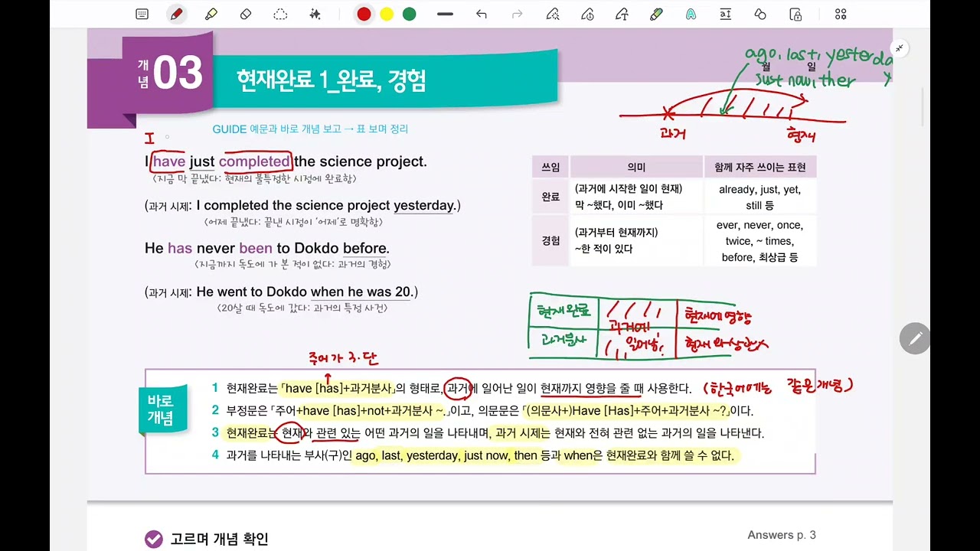980x551 pixels.
Task: Open the shapes tool icon
Action: click(x=760, y=14)
